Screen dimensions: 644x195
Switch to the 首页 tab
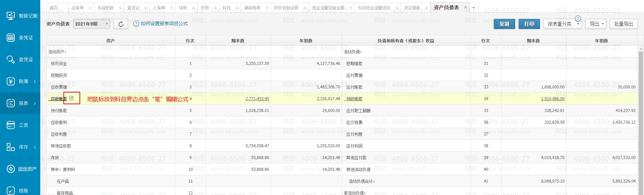[54, 8]
